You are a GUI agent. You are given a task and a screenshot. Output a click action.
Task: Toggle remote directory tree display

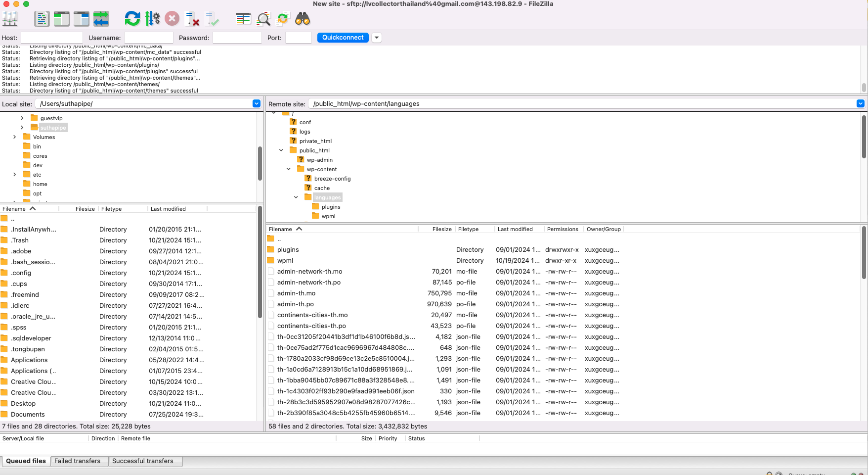pos(81,19)
